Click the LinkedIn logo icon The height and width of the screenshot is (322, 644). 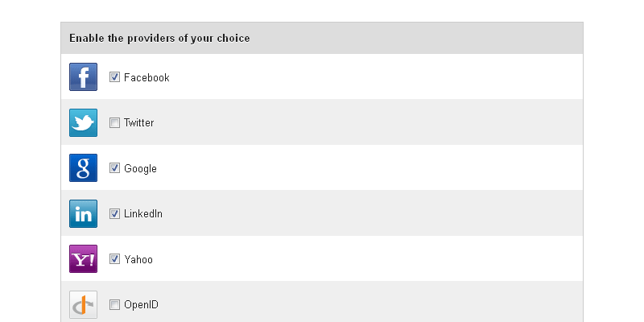[x=83, y=214]
